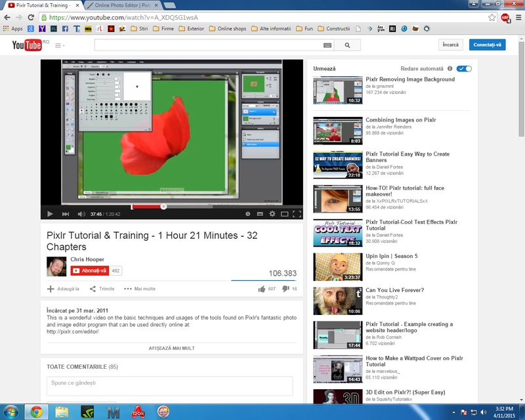Open 3D Edit on Pixlr?! video
Image resolution: width=525 pixels, height=420 pixels.
click(405, 392)
